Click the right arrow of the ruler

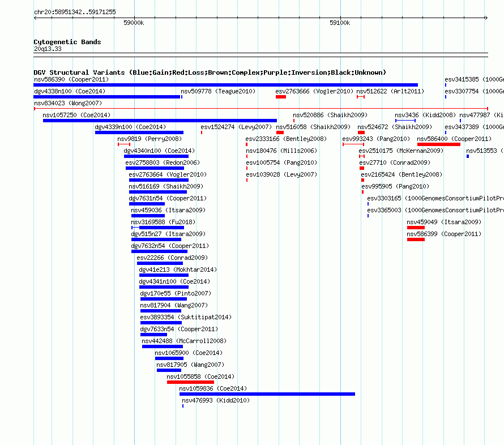pyautogui.click(x=486, y=18)
